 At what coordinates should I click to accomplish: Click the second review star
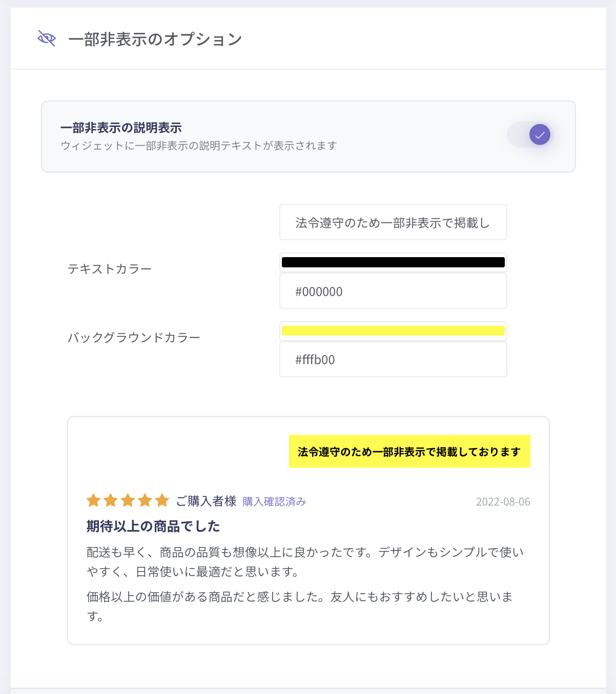tap(111, 500)
